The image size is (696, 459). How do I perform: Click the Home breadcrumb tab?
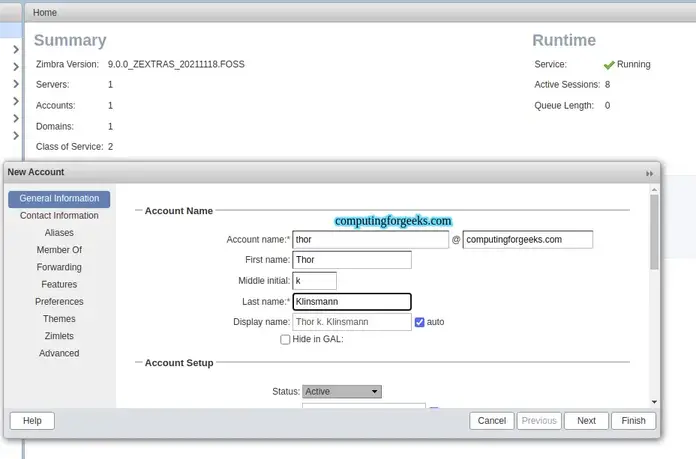point(44,12)
